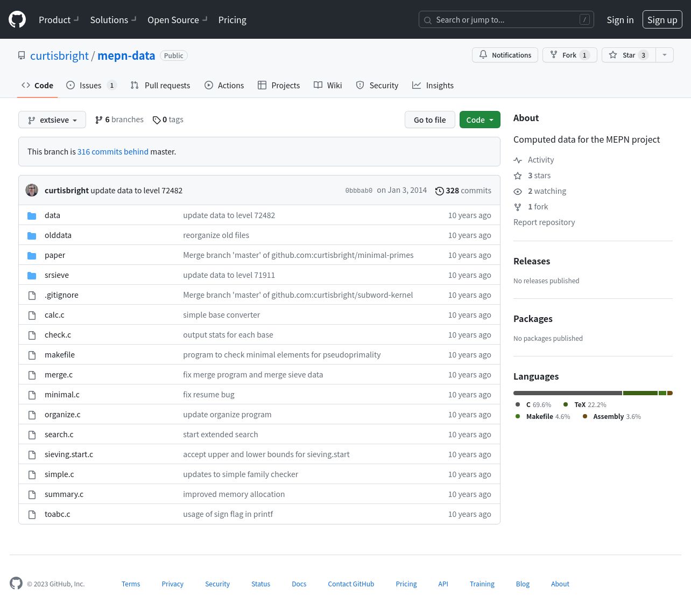
Task: Click the search magnifier icon
Action: tap(428, 20)
